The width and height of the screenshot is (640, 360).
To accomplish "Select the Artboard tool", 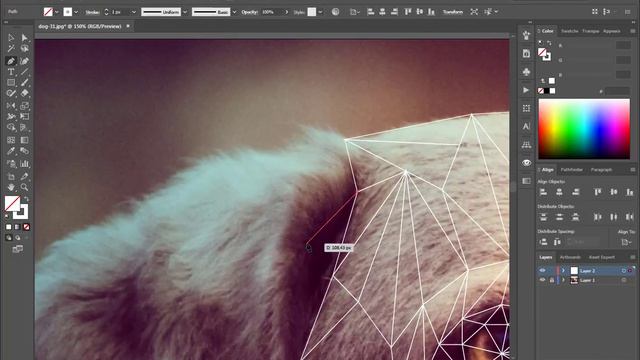I will pyautogui.click(x=11, y=176).
